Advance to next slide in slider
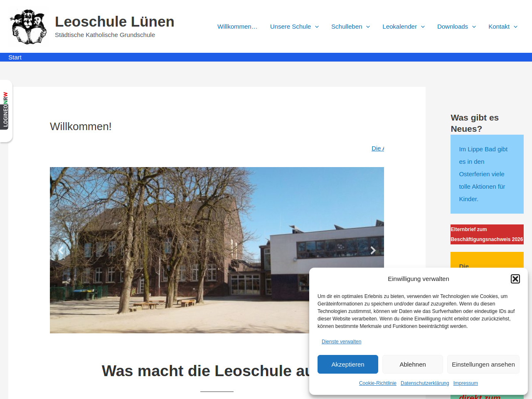 (373, 250)
